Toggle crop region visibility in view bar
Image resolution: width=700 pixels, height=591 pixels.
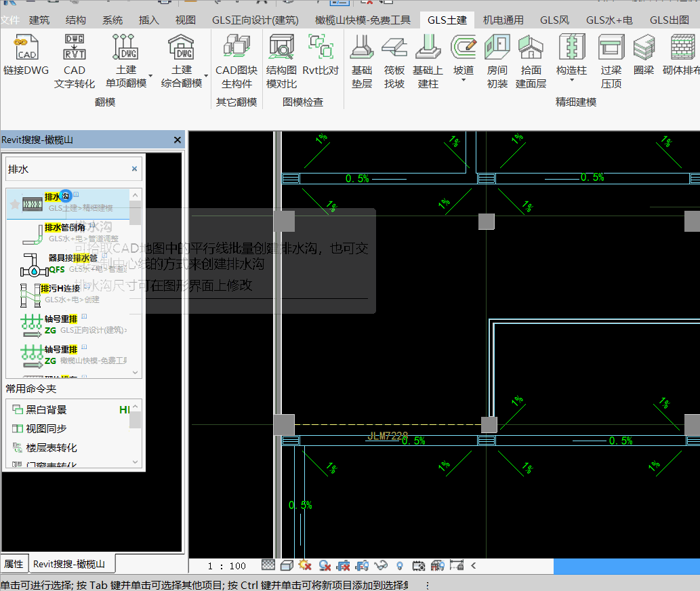(x=362, y=565)
